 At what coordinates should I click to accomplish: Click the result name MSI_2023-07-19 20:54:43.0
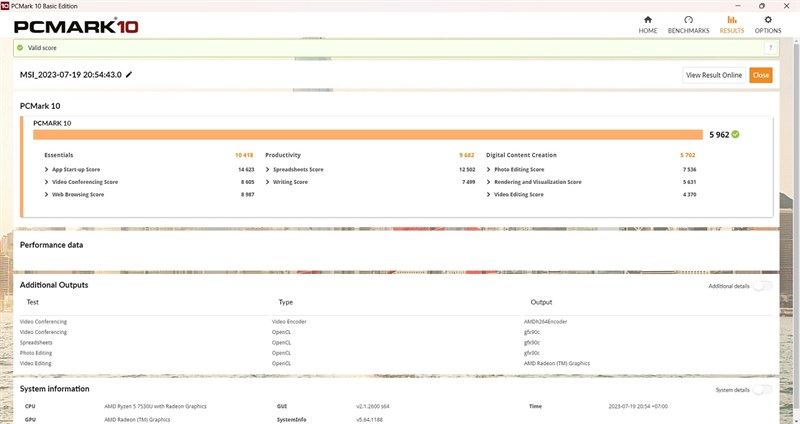71,74
